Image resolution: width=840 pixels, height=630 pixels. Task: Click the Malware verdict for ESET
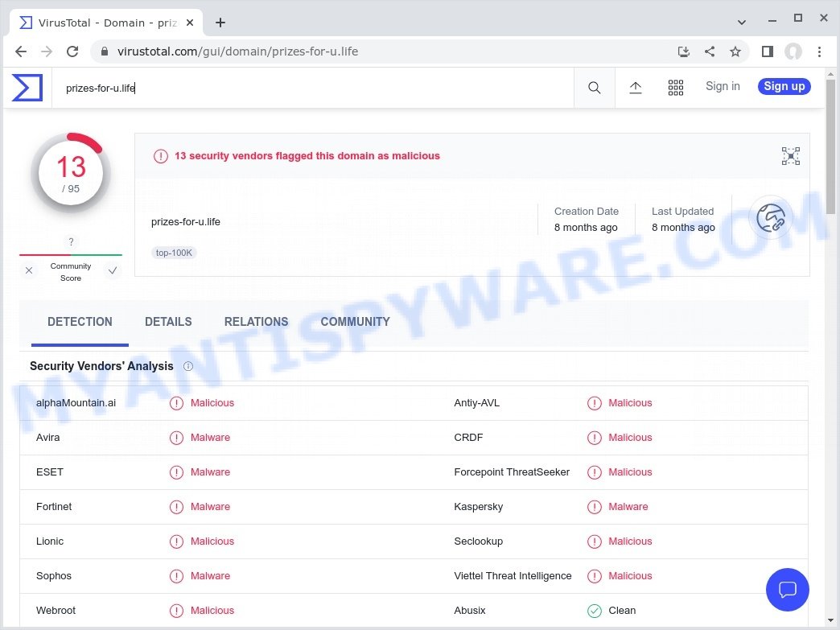pyautogui.click(x=210, y=472)
